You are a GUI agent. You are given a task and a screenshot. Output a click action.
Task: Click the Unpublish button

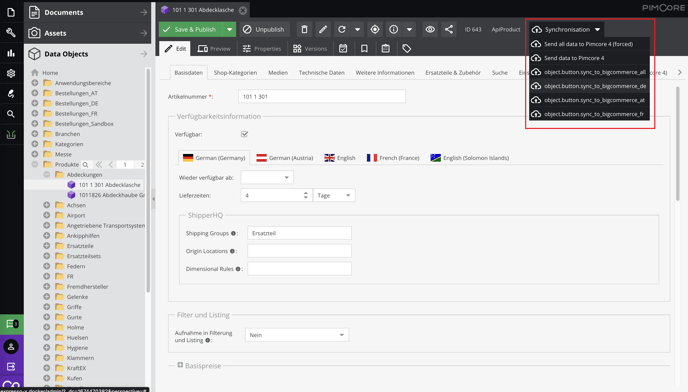point(264,29)
